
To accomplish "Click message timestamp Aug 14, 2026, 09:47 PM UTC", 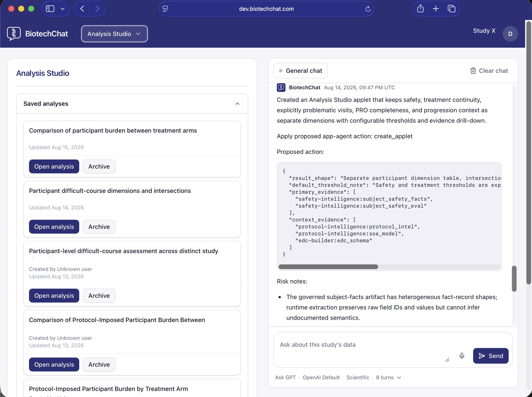I will point(359,88).
